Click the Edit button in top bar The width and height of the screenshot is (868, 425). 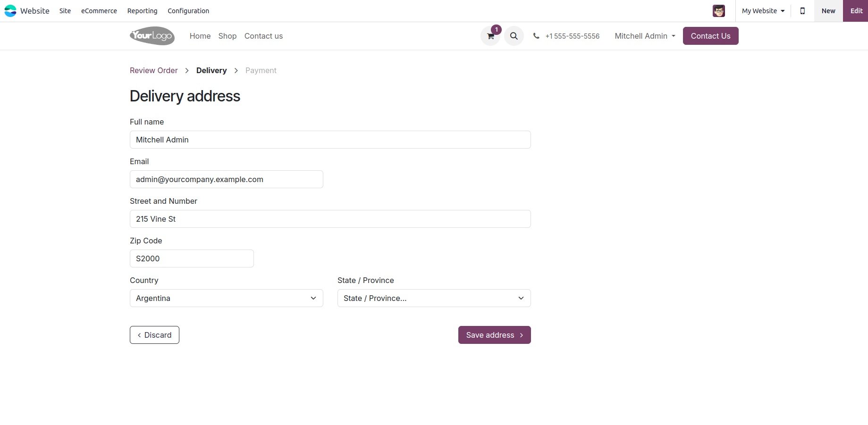[856, 11]
